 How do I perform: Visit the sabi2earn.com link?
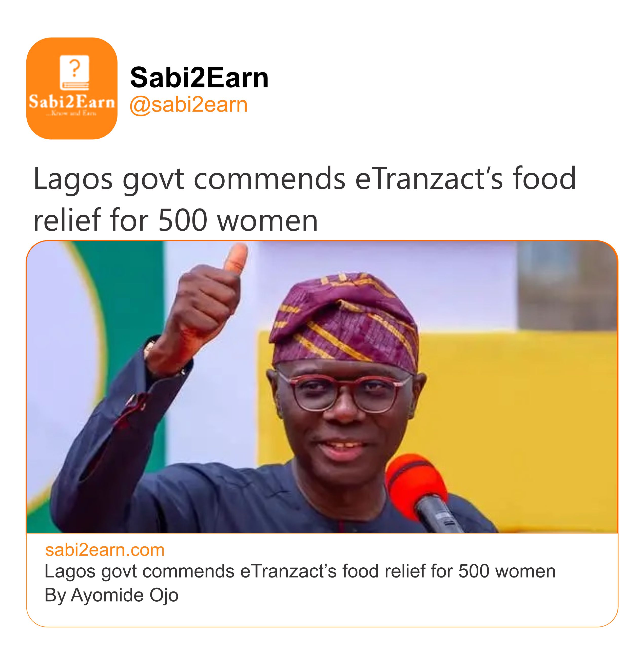tap(105, 550)
